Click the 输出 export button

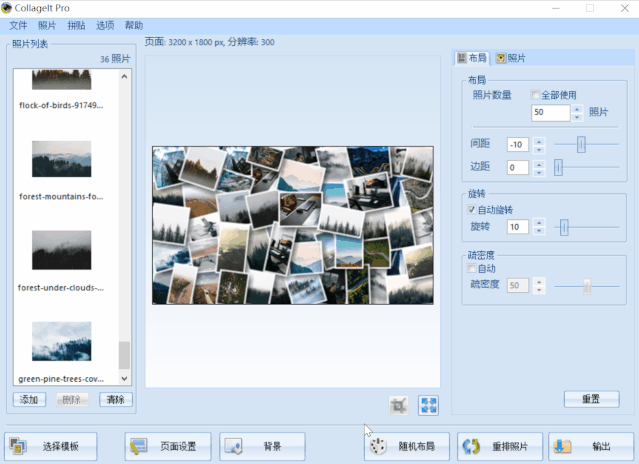pos(588,446)
